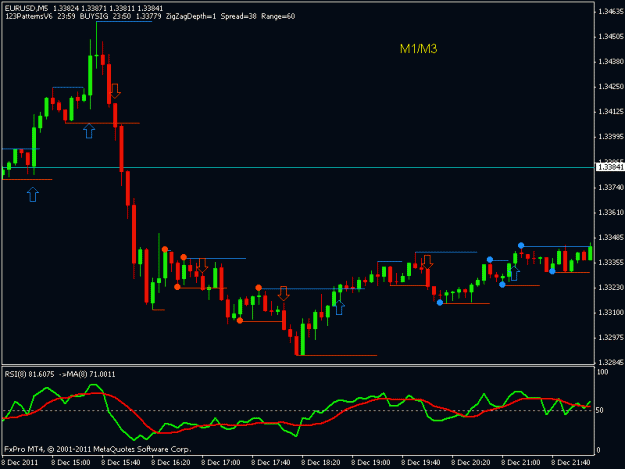Click the 1.33485 price scale label
The image size is (625, 469).
click(610, 237)
